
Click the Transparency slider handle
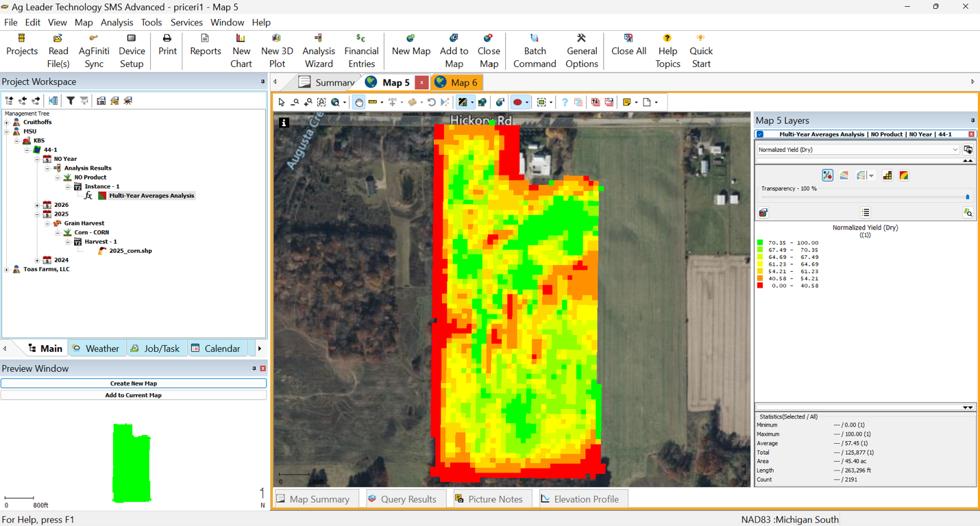coord(967,197)
